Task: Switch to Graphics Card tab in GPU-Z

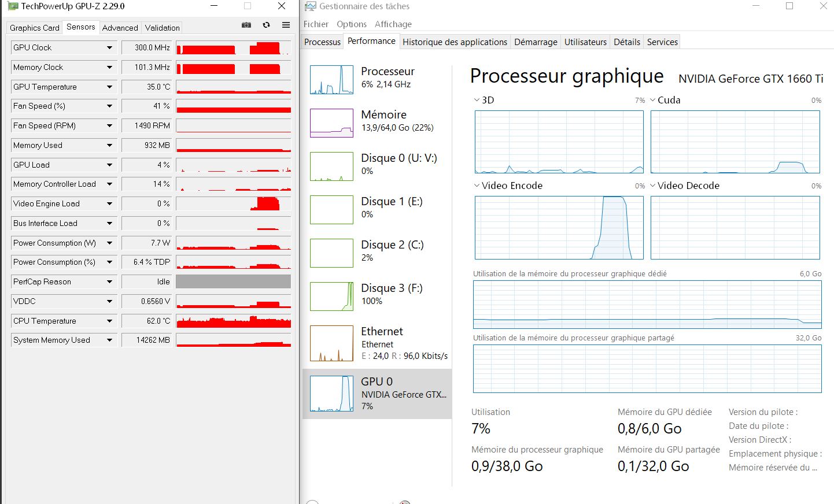Action: [35, 28]
